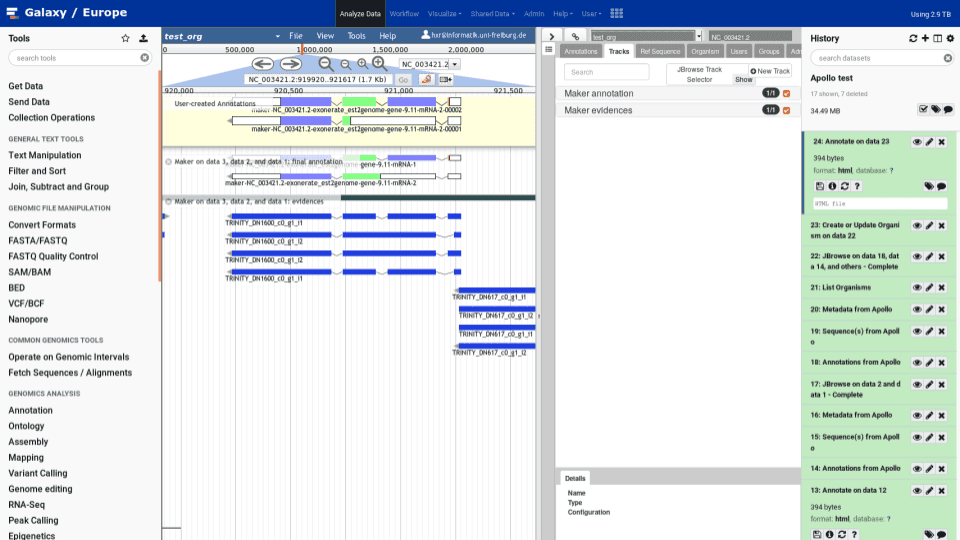The height and width of the screenshot is (540, 960).
Task: Open the Visualize dropdown in top navigation
Action: (x=444, y=14)
